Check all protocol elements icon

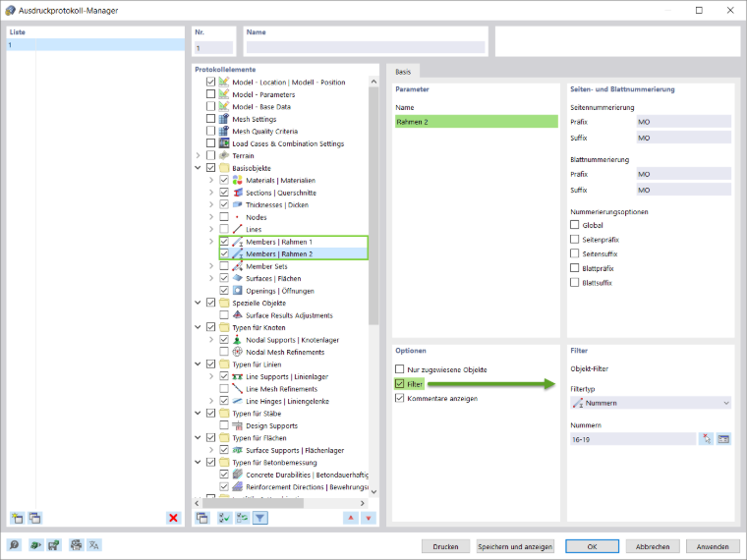coord(224,518)
